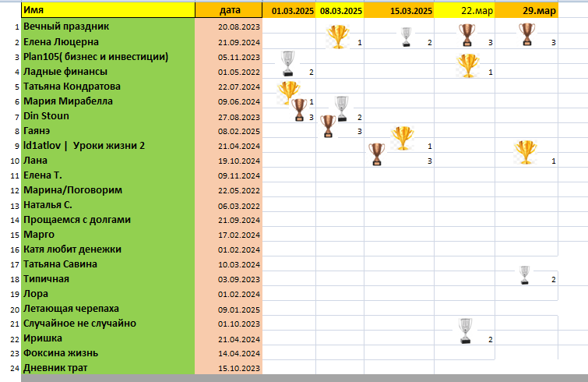Image resolution: width=588 pixels, height=382 pixels.
Task: Select the silver trophy in the 29.мар column
Action: tap(525, 275)
